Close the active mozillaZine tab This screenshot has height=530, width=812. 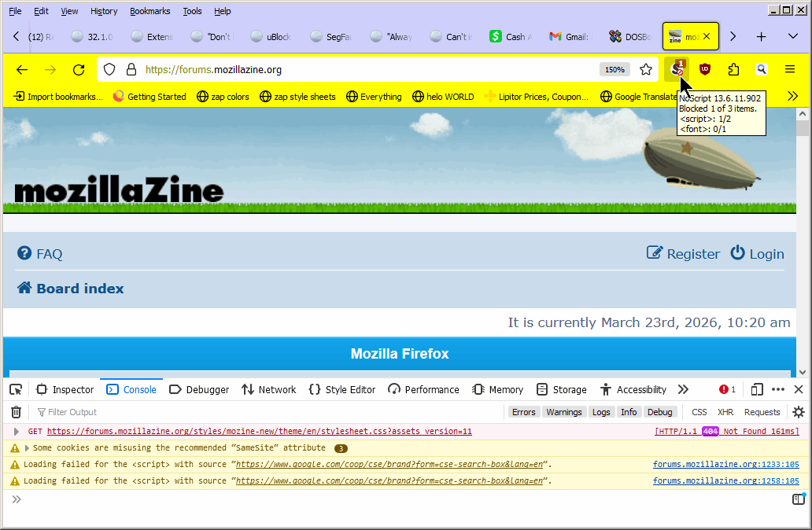pyautogui.click(x=707, y=37)
